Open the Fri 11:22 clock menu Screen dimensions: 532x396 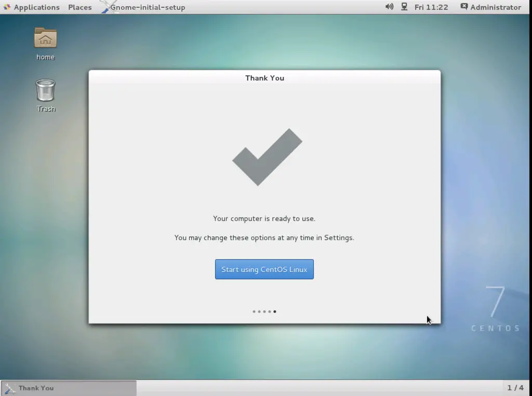point(431,7)
